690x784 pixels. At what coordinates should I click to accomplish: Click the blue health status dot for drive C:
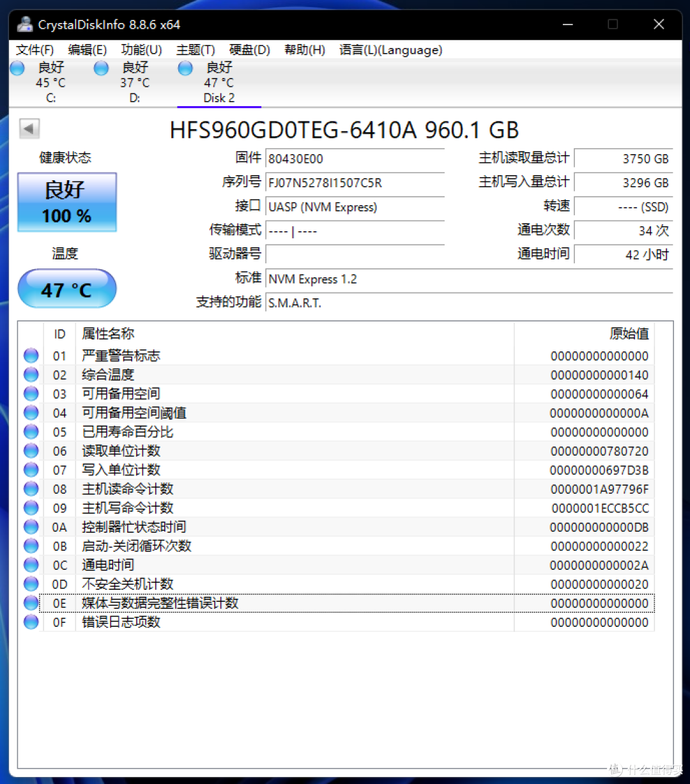click(x=17, y=68)
